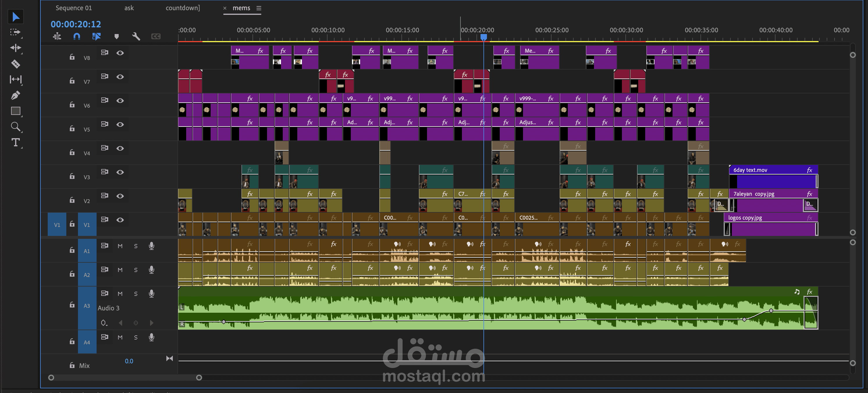Enable voice-over record on A2
868x393 pixels.
click(x=152, y=270)
